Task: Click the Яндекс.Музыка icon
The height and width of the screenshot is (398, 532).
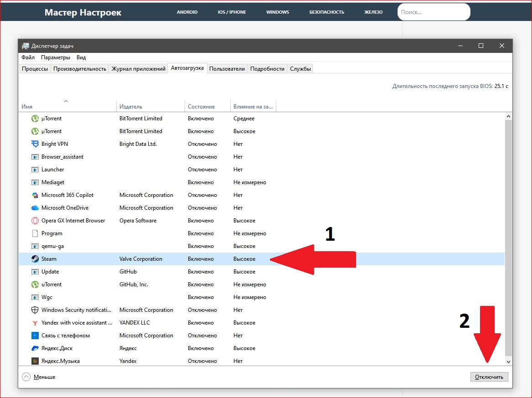Action: (35, 361)
